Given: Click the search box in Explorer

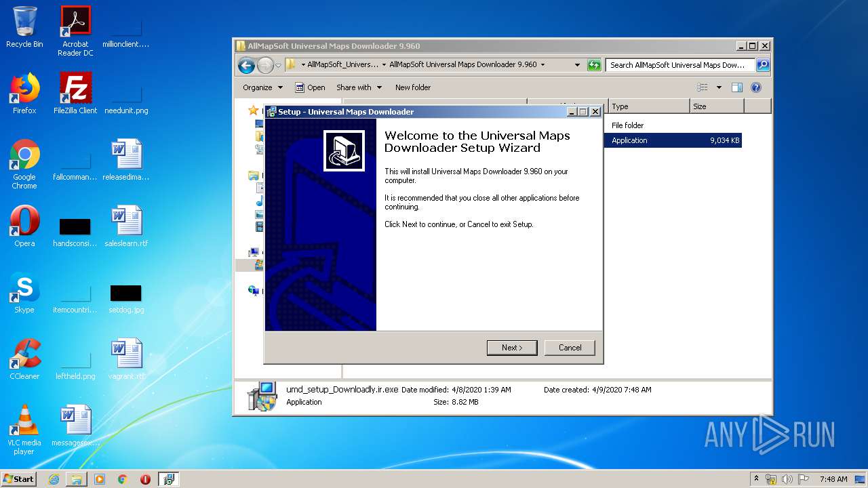Looking at the screenshot, I should coord(680,65).
